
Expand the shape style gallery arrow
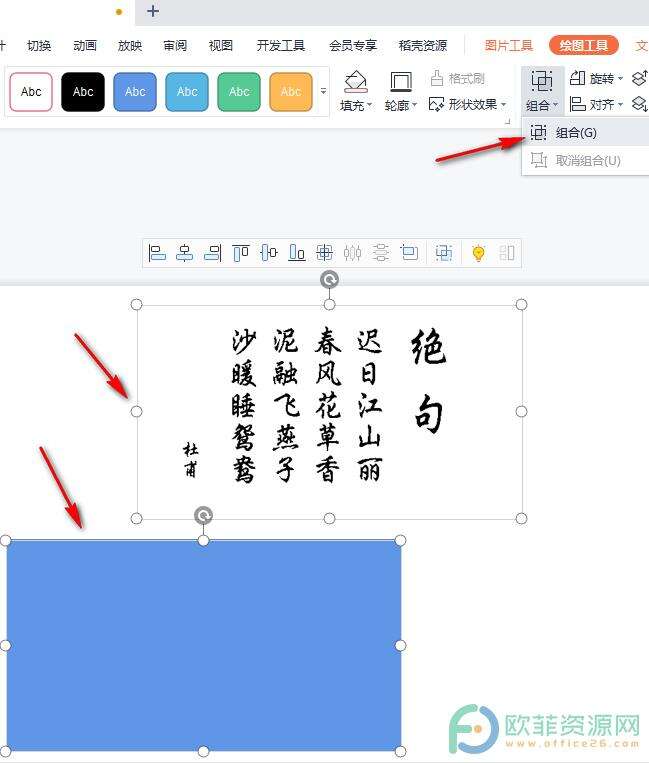click(323, 91)
